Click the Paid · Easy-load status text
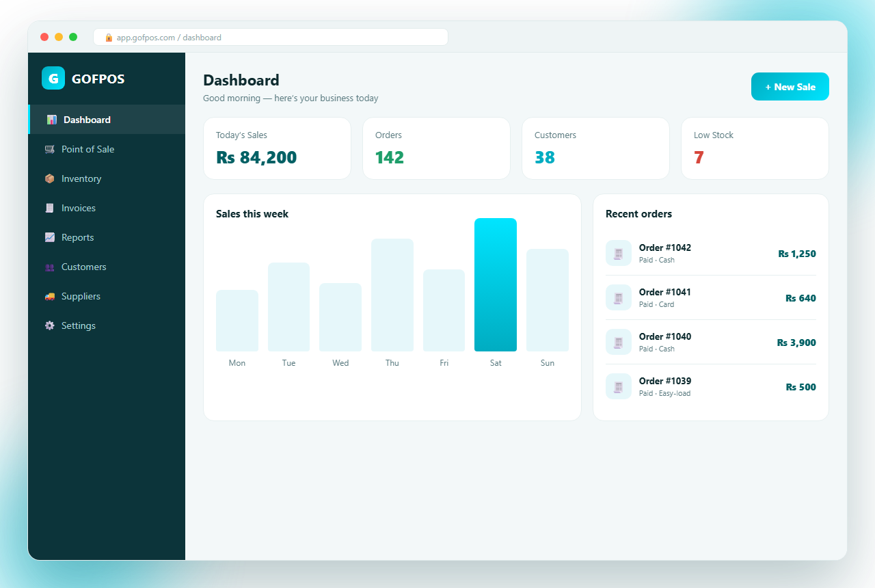Image resolution: width=875 pixels, height=588 pixels. (x=664, y=393)
